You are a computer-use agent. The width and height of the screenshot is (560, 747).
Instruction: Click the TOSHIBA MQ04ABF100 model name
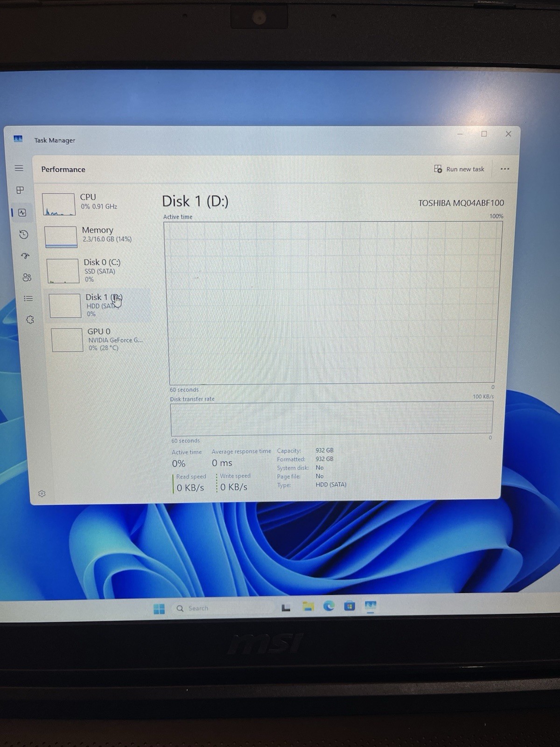[x=461, y=203]
